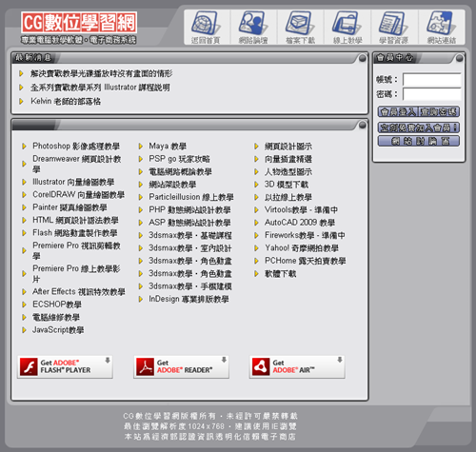Open the 網站架設教學 link

(172, 185)
